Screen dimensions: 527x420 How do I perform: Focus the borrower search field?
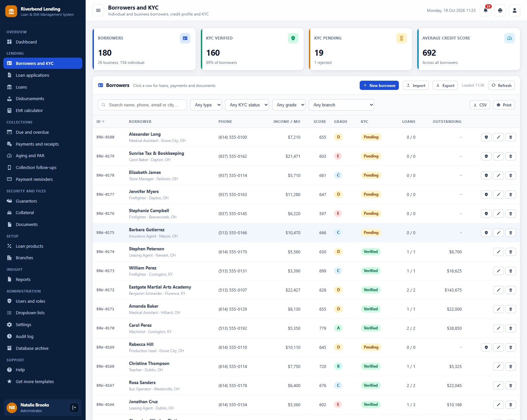coord(142,105)
